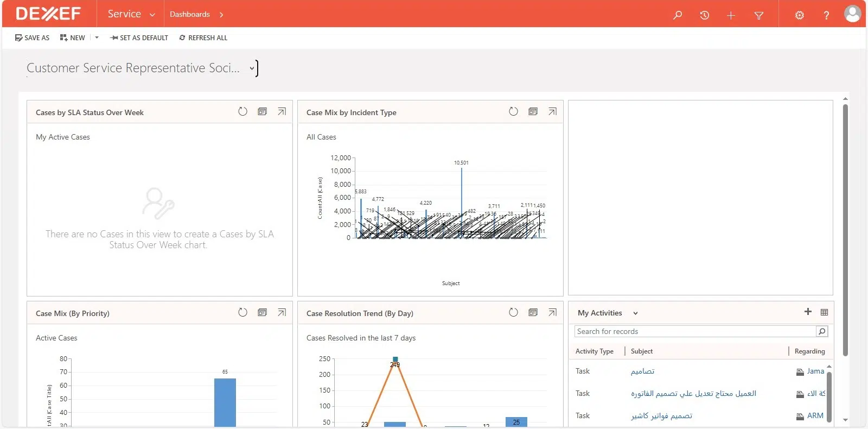Sort by the Activity Type column header
The image size is (868, 429).
(x=594, y=351)
